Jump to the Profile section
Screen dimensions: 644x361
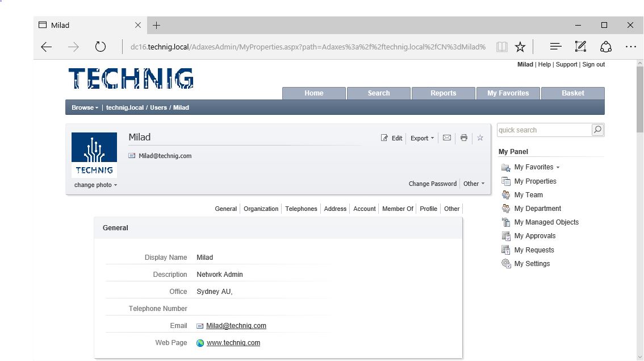[x=428, y=209]
